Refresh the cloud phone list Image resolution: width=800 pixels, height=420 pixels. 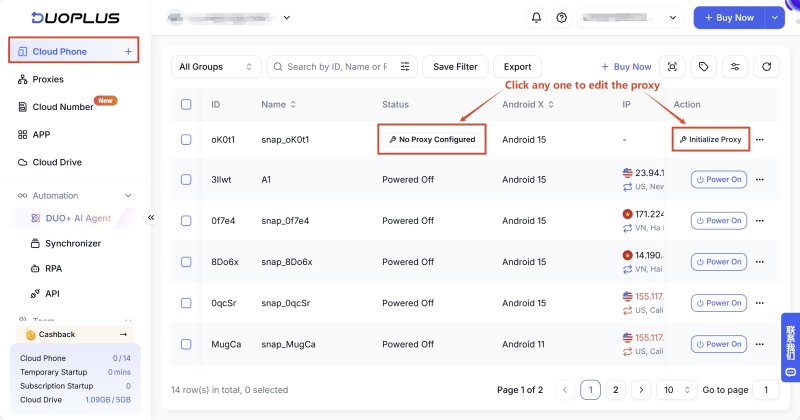[766, 67]
